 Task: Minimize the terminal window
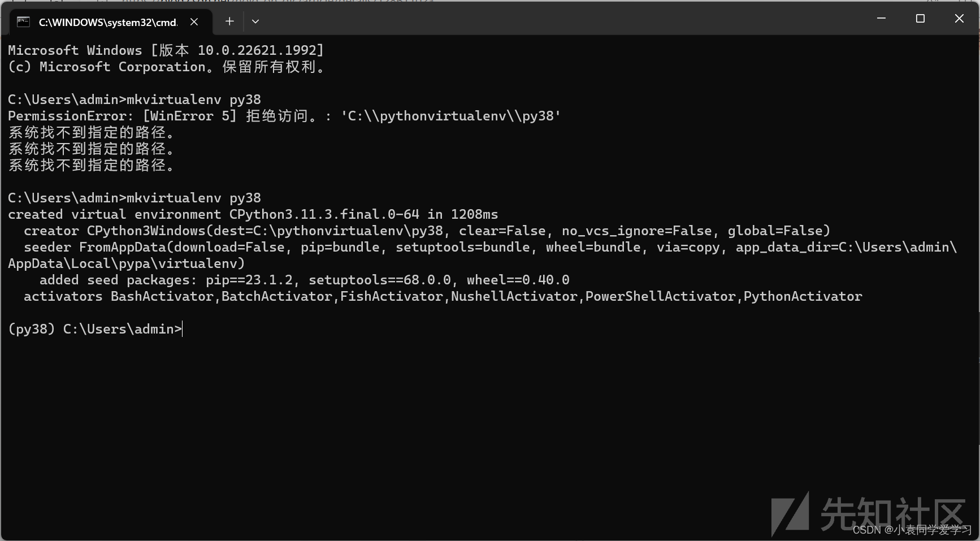point(881,18)
